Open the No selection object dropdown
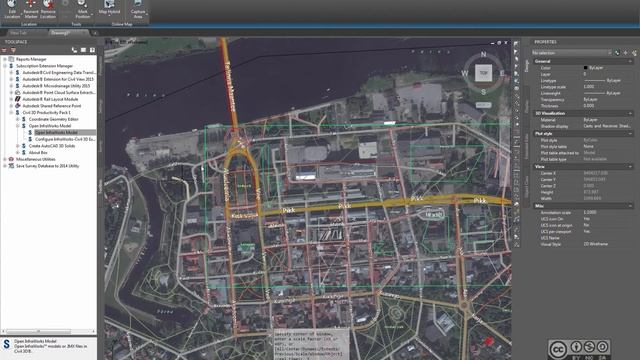Image resolution: width=640 pixels, height=360 pixels. (571, 53)
